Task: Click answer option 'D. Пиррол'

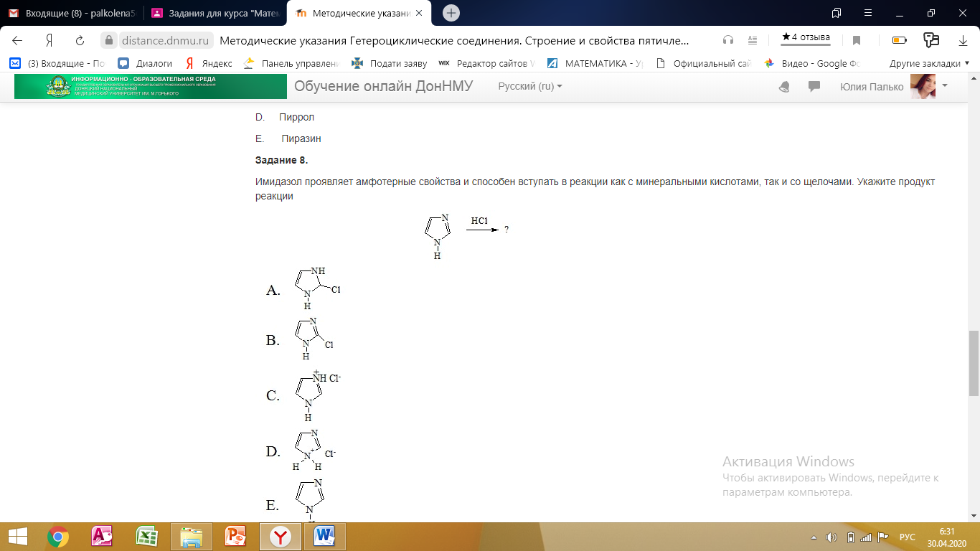Action: [285, 117]
